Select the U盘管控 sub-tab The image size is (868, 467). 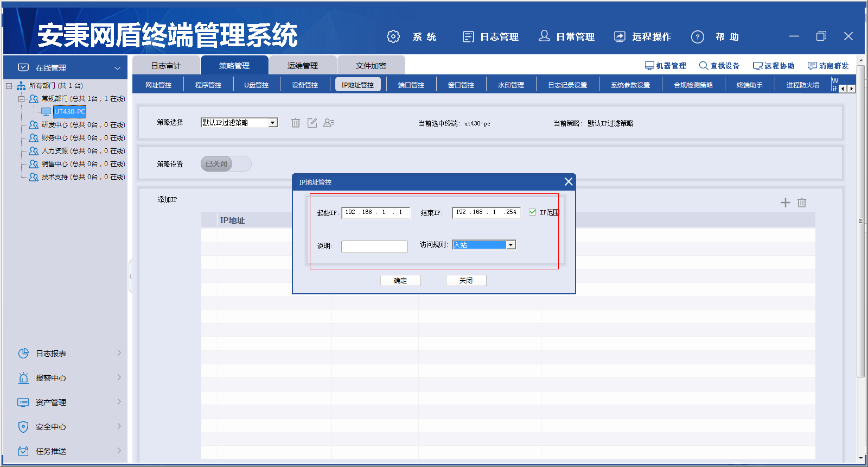coord(256,85)
